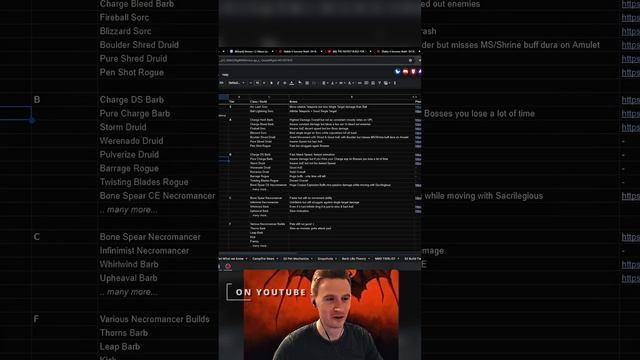Click the red circular taskbar icon below the sheet
The image size is (640, 360).
tap(228, 267)
